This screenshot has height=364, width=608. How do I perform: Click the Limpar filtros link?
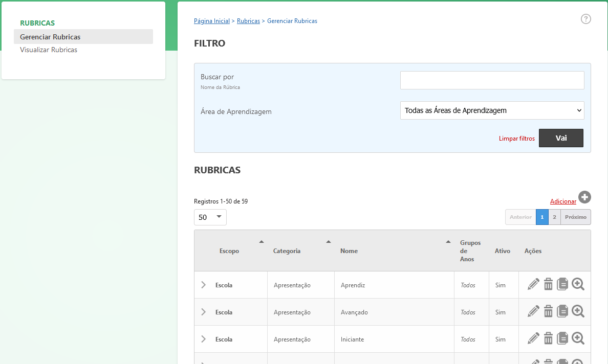pos(516,139)
